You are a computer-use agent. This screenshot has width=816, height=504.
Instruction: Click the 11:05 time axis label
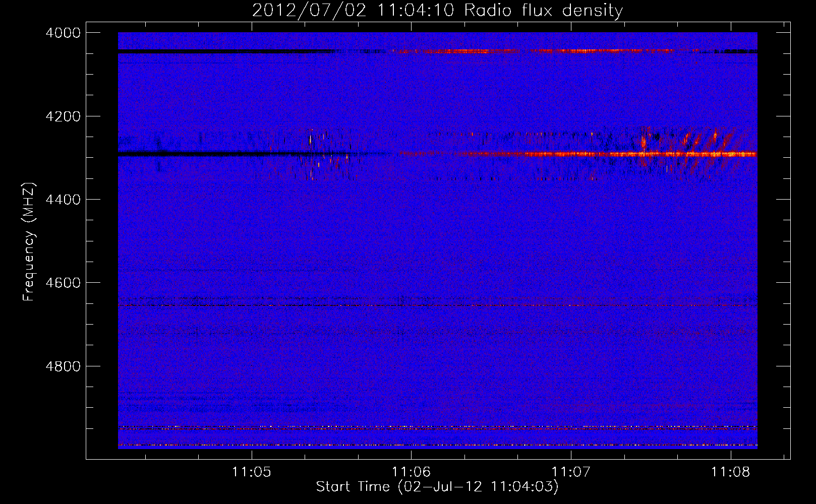pos(251,472)
